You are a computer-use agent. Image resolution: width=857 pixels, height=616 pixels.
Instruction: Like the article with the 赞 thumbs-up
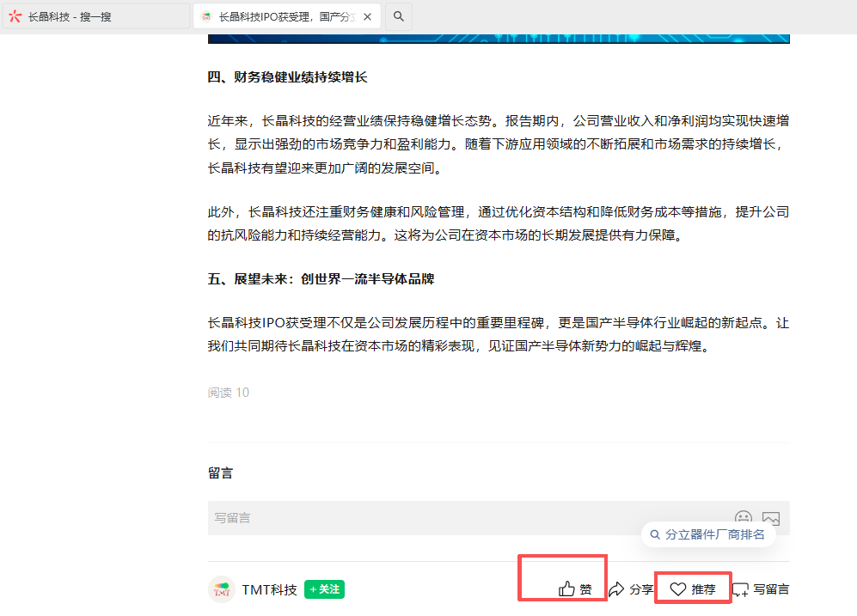(x=575, y=589)
